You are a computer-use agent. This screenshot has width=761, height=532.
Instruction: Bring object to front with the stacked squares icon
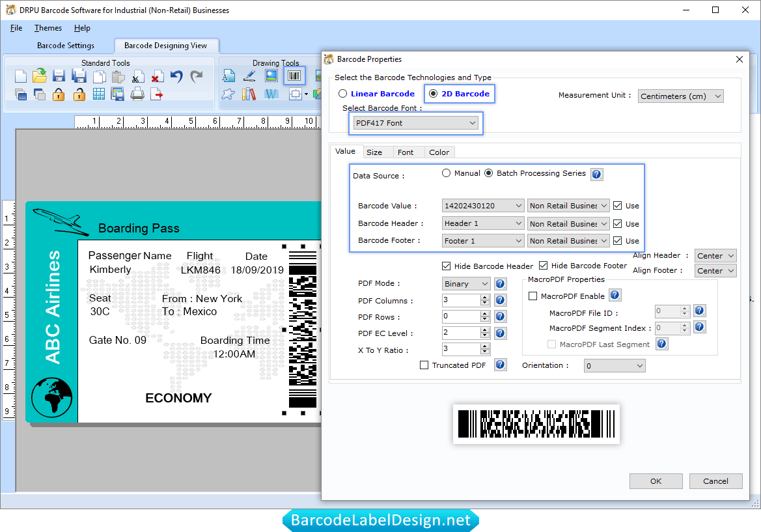pyautogui.click(x=20, y=94)
